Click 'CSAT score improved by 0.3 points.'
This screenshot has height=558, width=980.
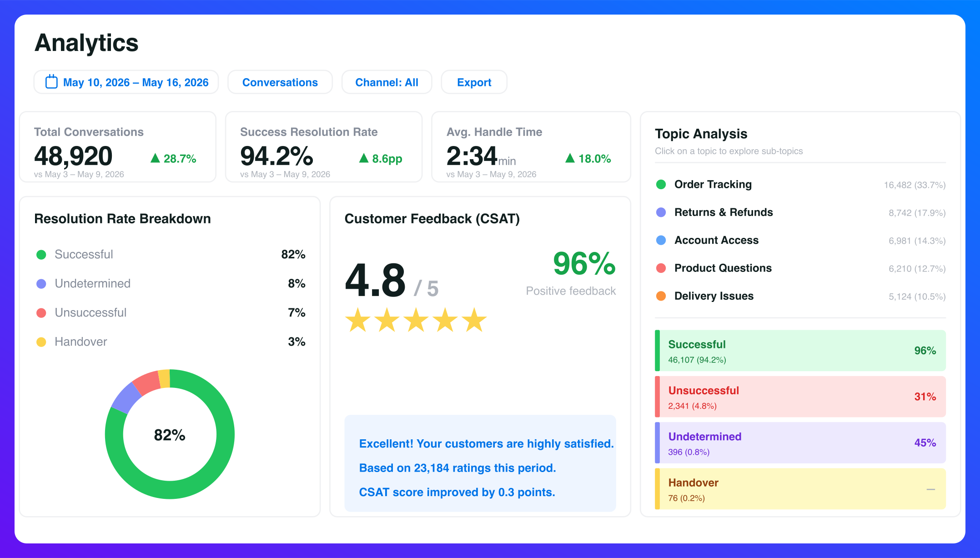[x=457, y=492]
